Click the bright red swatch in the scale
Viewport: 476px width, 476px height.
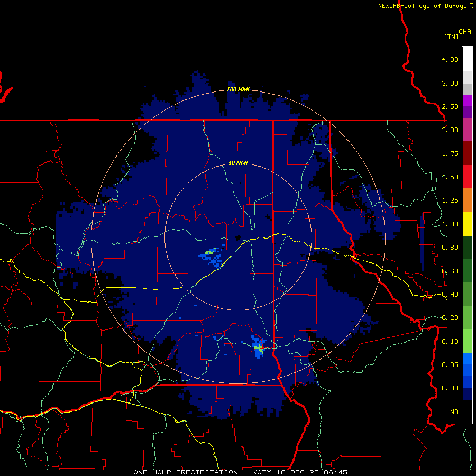[467, 177]
